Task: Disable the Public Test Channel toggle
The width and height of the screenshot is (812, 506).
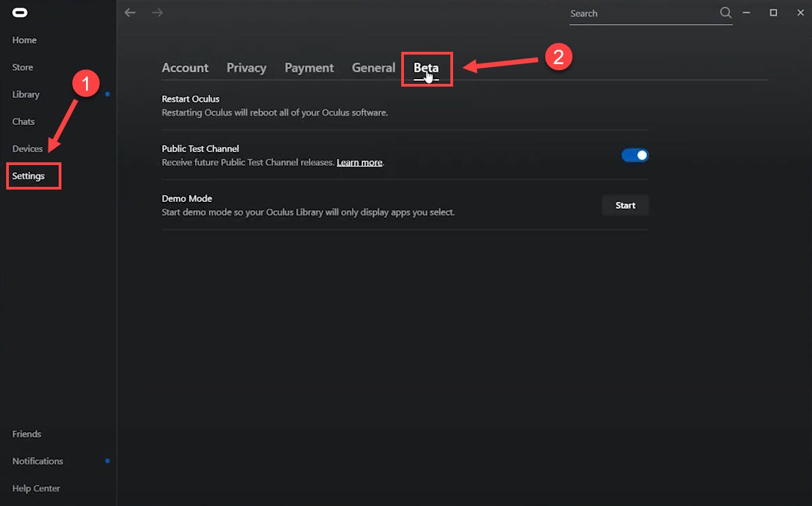Action: (x=635, y=155)
